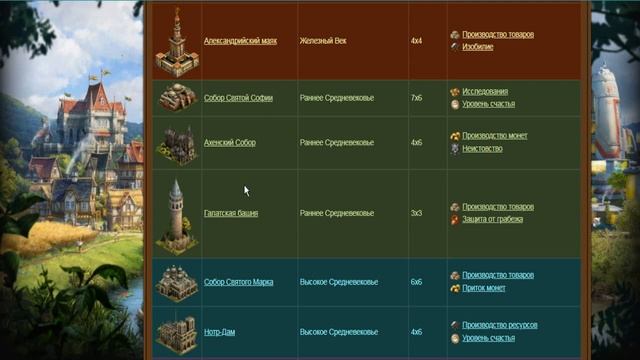Click the Производство монет coins icon

455,136
